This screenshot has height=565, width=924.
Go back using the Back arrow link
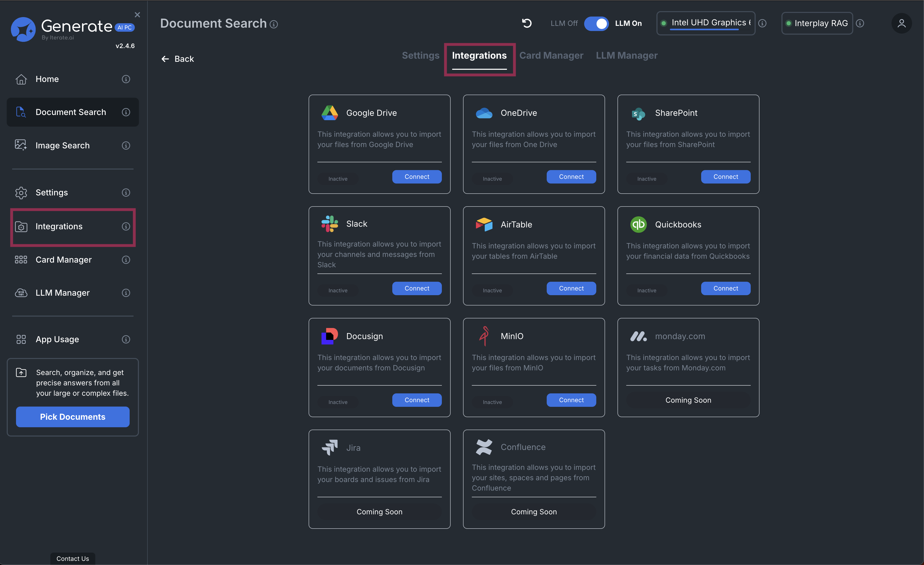pos(177,59)
